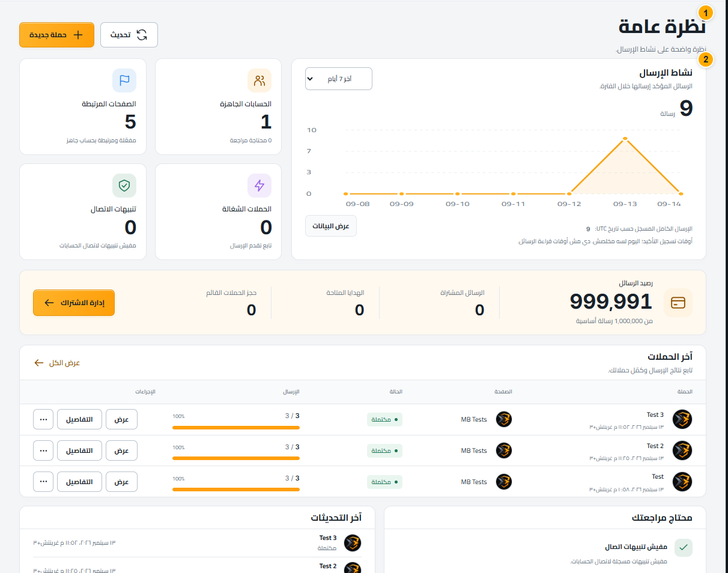The height and width of the screenshot is (573, 728).
Task: Click the progress bar of Test campaign
Action: click(236, 490)
